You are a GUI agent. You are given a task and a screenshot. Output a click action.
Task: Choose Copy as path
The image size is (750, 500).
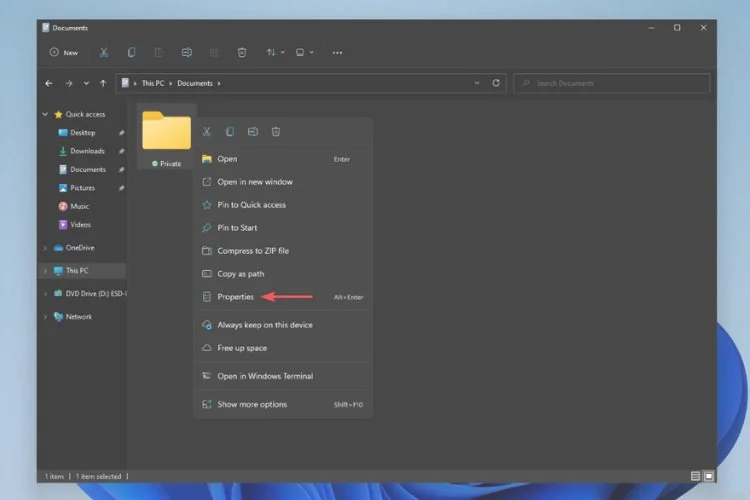[x=283, y=274]
